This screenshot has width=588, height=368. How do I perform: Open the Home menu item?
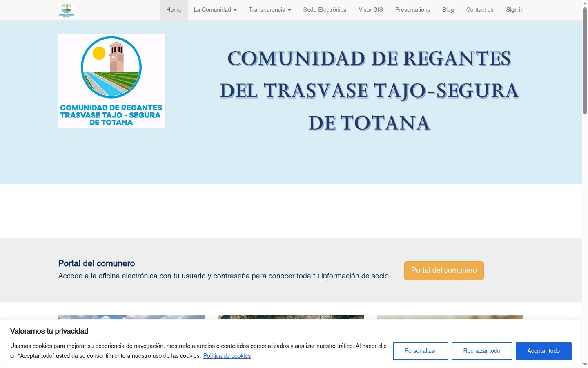(x=174, y=10)
